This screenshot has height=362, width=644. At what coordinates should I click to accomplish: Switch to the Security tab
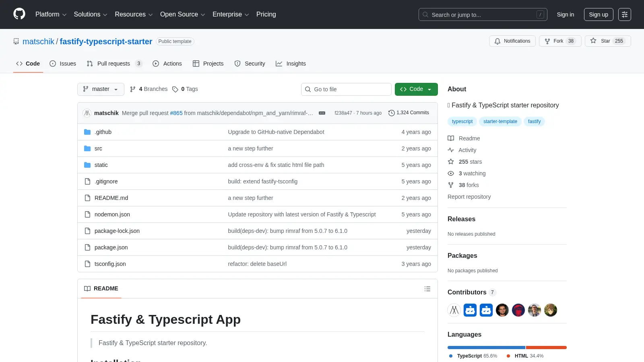coord(250,64)
